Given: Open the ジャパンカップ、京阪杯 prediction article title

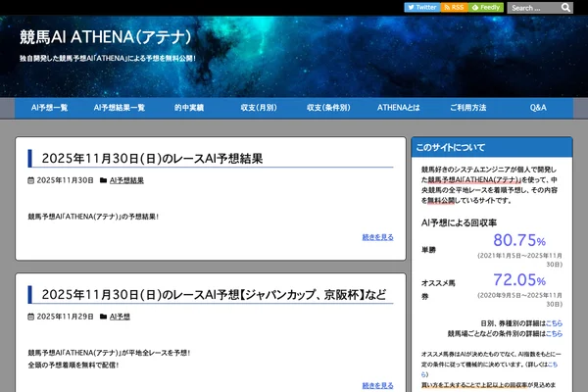Looking at the screenshot, I should [214, 294].
